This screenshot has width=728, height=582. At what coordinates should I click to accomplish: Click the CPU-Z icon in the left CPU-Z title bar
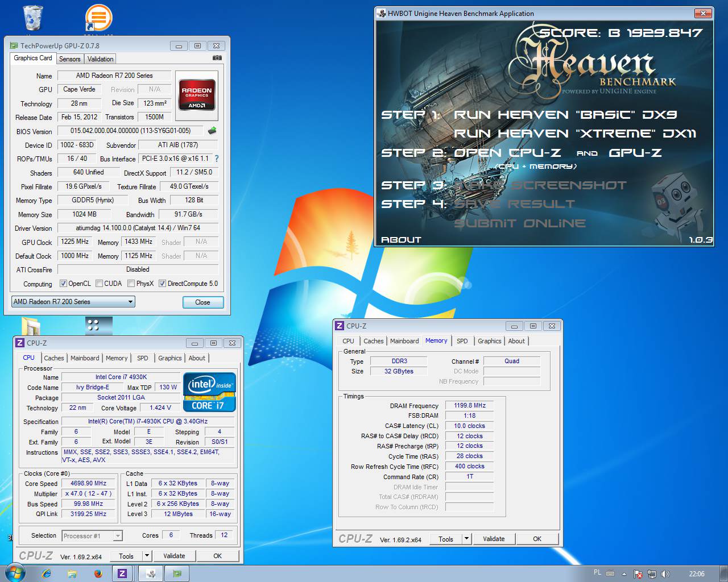(x=20, y=343)
